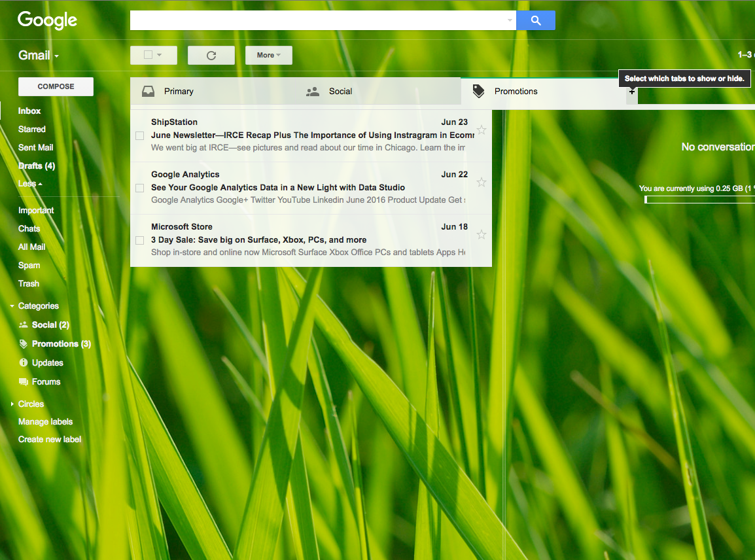This screenshot has height=560, width=755.
Task: Open the More actions dropdown
Action: 268,56
